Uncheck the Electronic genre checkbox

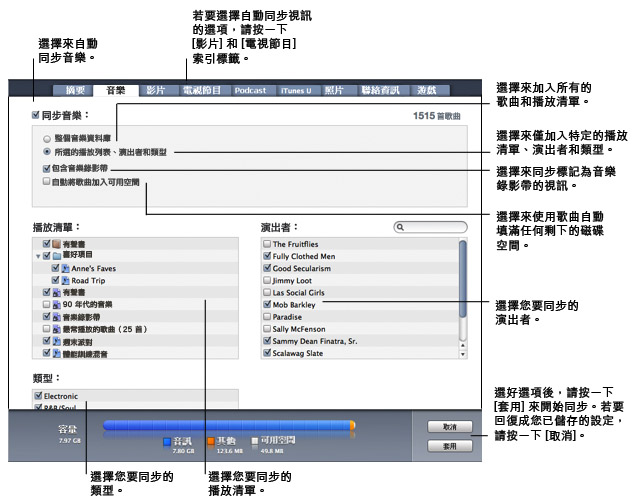tap(38, 395)
